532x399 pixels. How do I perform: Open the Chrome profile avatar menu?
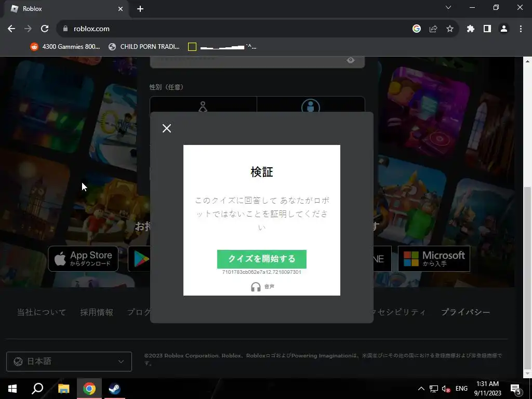[x=504, y=29]
